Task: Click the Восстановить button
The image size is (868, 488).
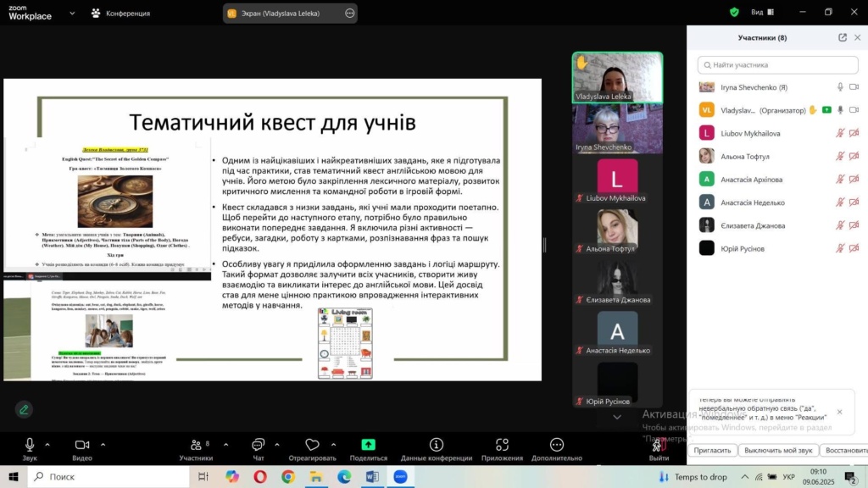Action: tap(844, 451)
